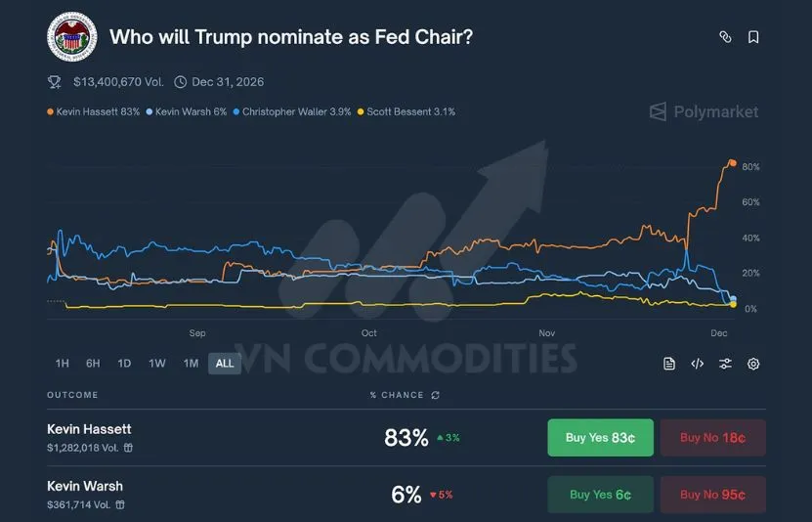Open chart settings gear icon
The width and height of the screenshot is (812, 522).
point(753,364)
